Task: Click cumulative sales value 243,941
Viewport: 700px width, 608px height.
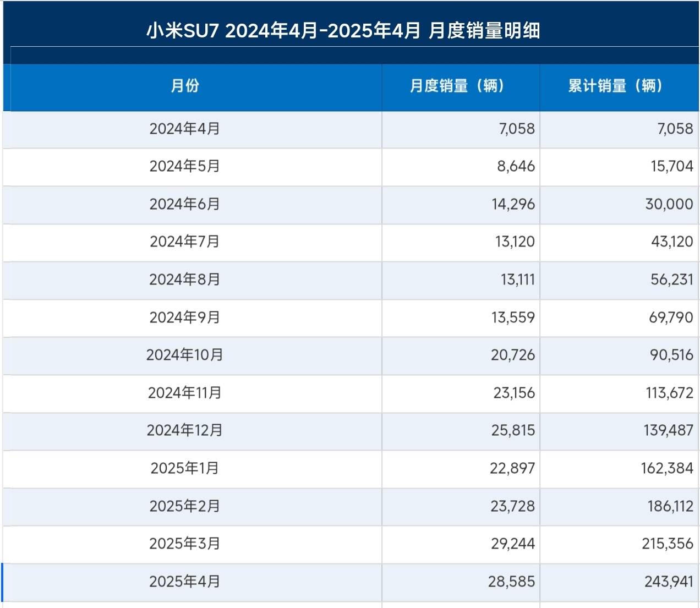Action: click(669, 582)
